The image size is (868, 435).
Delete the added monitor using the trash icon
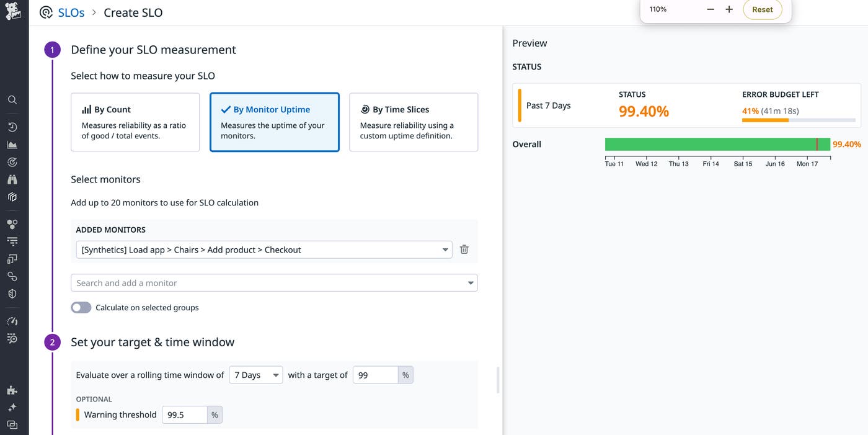pos(464,249)
